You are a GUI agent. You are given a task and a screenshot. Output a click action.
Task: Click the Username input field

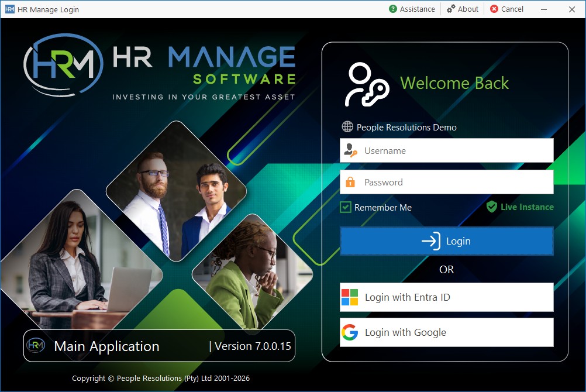(x=447, y=150)
